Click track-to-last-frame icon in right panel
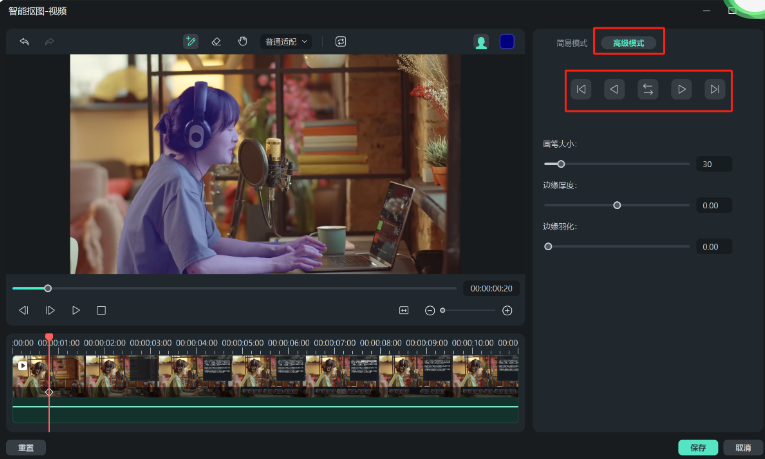Image resolution: width=765 pixels, height=459 pixels. 714,89
